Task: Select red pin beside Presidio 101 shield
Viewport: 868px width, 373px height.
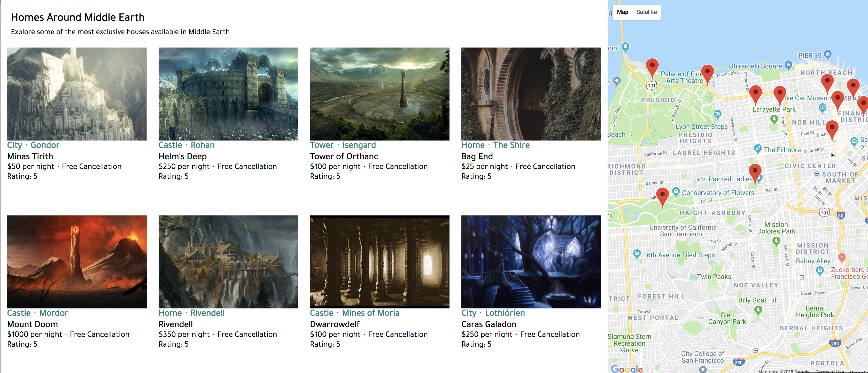Action: pos(652,68)
